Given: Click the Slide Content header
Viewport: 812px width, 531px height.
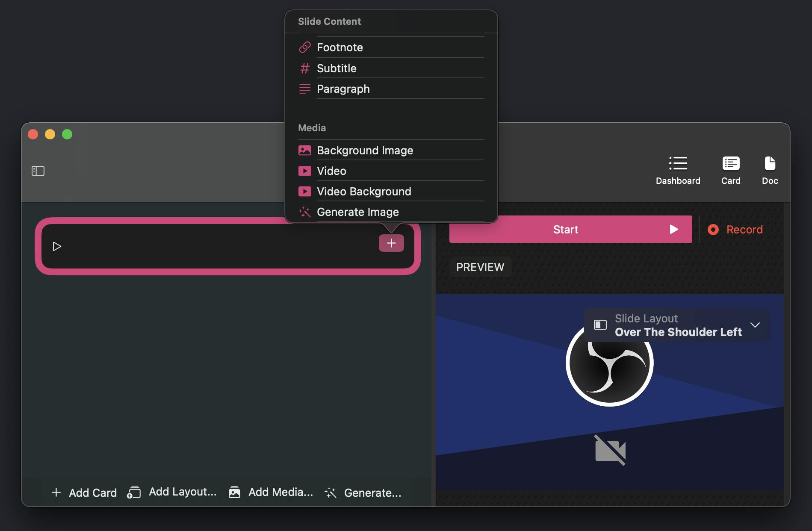Looking at the screenshot, I should (x=329, y=21).
